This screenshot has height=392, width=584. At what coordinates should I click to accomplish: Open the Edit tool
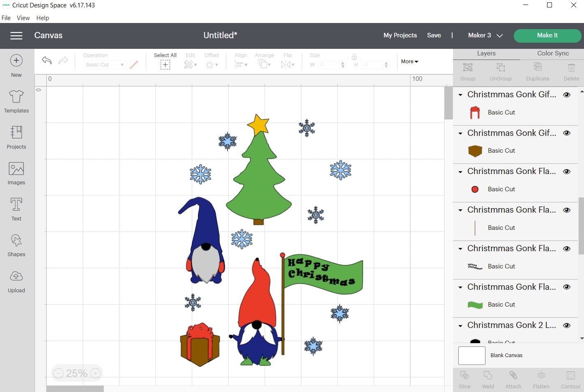tap(190, 61)
